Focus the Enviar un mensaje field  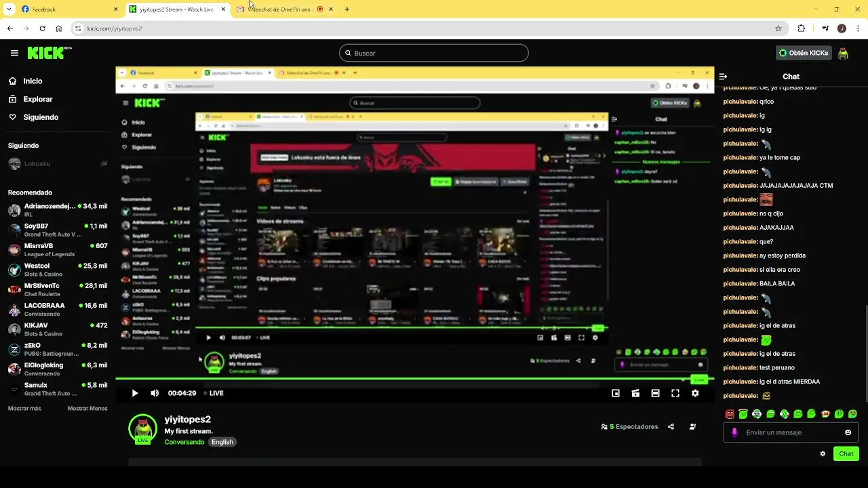791,432
